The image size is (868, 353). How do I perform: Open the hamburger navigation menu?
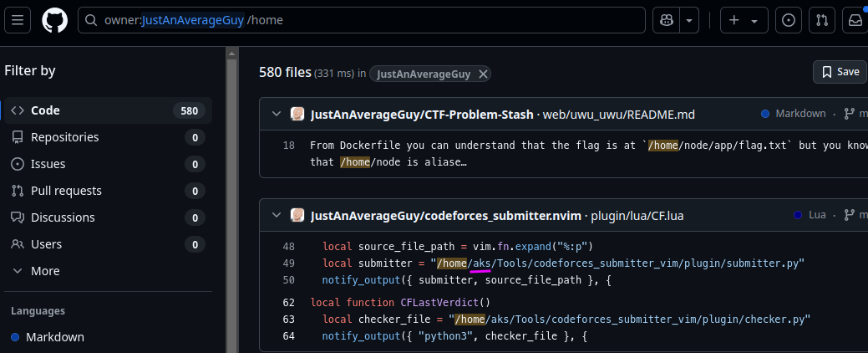click(x=18, y=21)
